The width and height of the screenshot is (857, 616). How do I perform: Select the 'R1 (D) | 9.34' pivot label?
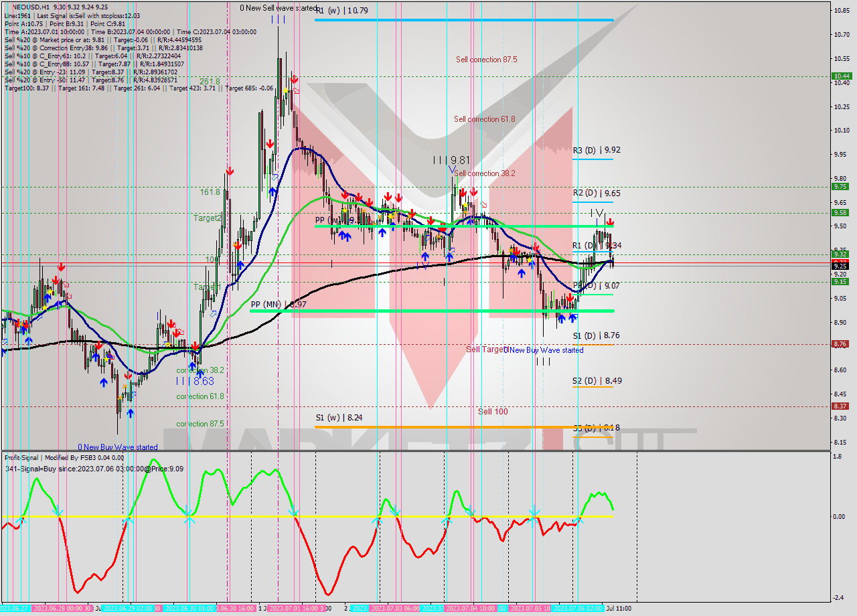pos(597,246)
